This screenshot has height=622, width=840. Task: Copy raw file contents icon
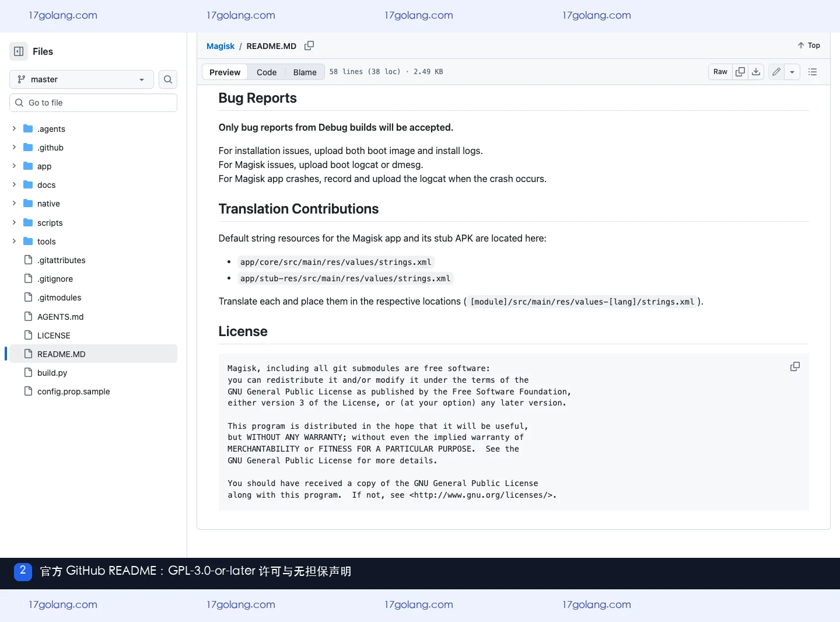click(740, 72)
